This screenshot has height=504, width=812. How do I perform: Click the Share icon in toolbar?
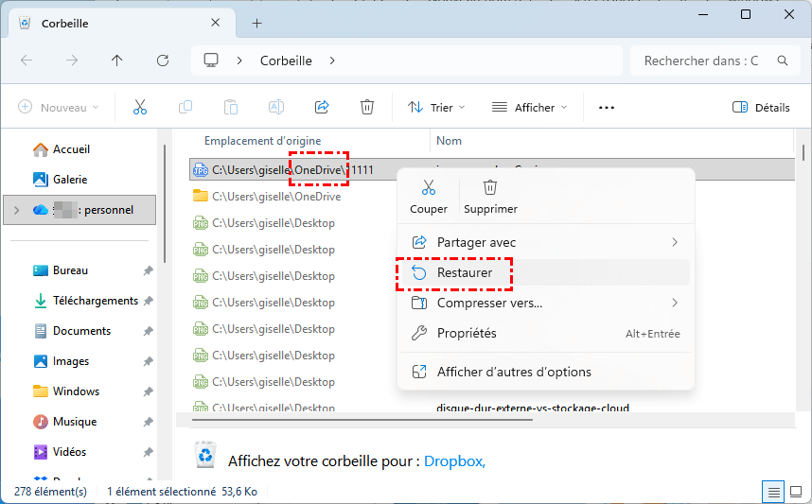(322, 108)
